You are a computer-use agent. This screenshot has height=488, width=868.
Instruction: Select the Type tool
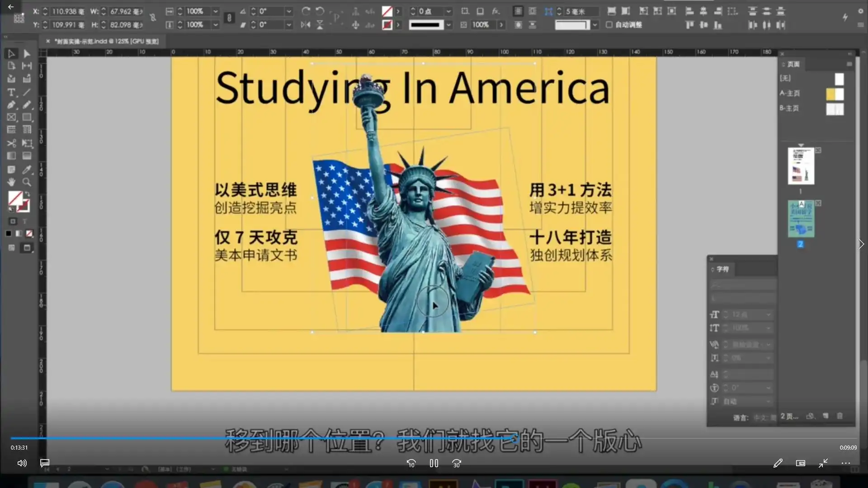click(x=11, y=92)
